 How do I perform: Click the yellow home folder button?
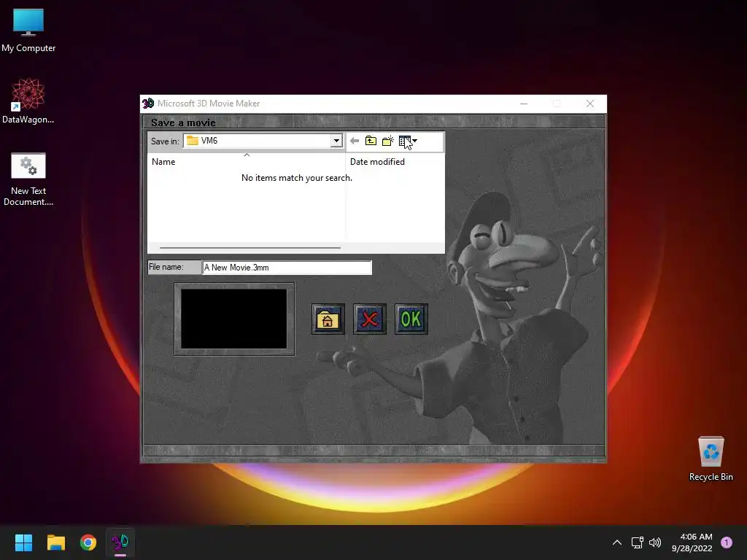(328, 319)
